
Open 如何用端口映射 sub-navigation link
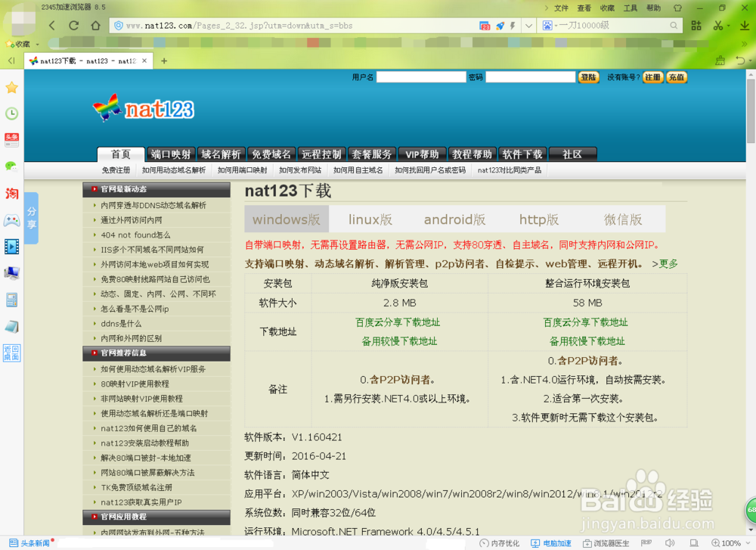tap(242, 170)
